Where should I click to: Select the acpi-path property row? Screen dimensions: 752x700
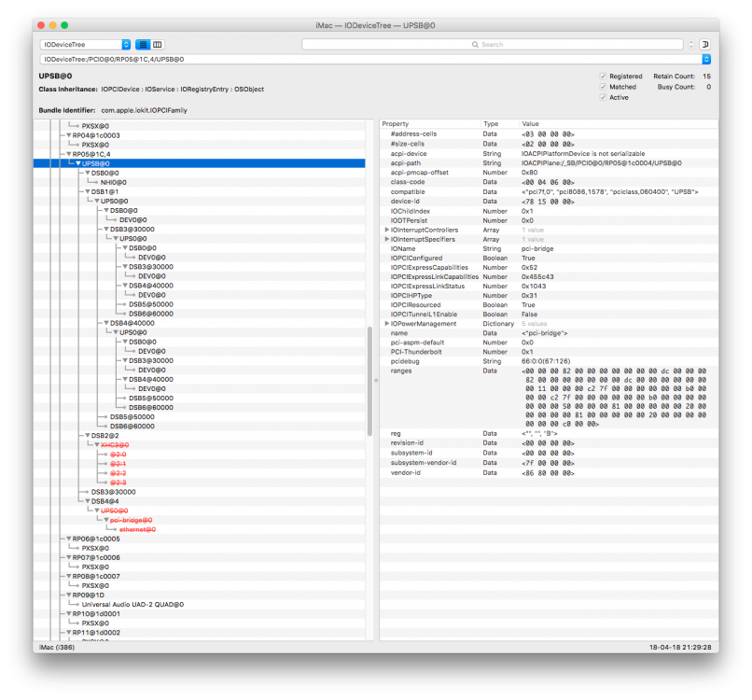click(549, 163)
